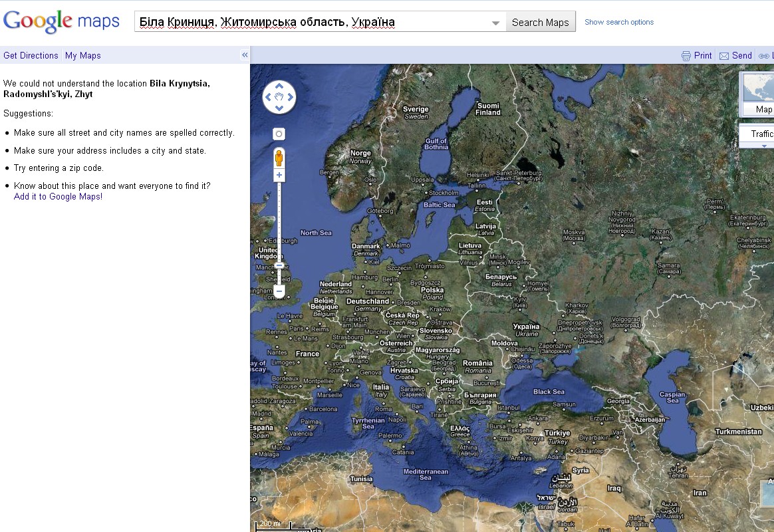The height and width of the screenshot is (532, 774).
Task: Open the search box suggestions dropdown arrow
Action: coord(495,23)
